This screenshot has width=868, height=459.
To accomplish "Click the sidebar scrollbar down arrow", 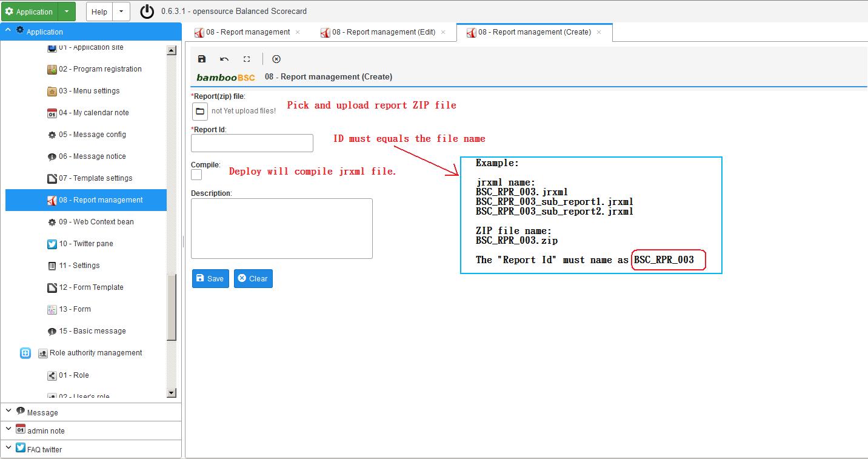I will [171, 393].
